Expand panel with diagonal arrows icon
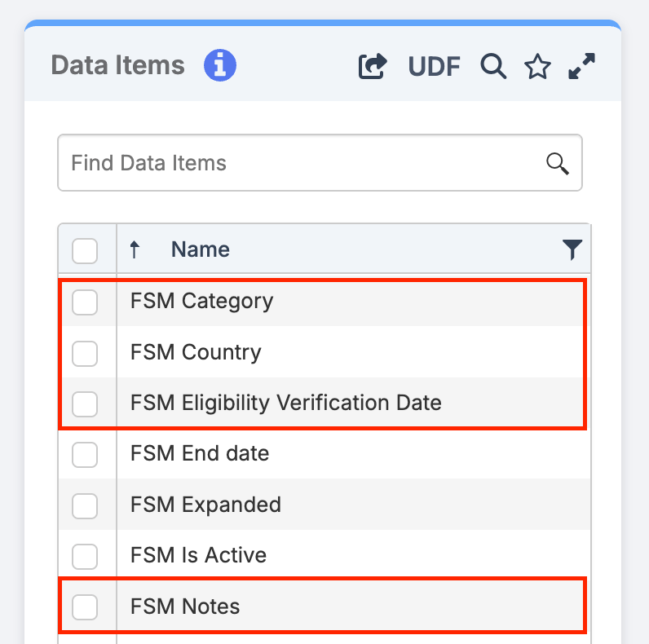Screen dimensions: 649x644 tap(581, 66)
